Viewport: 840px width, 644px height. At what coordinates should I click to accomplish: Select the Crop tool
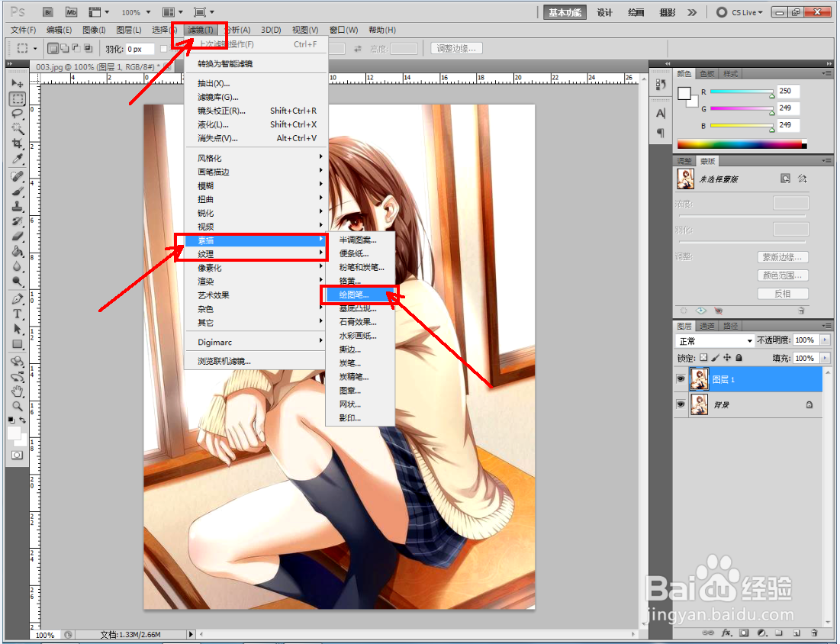(17, 143)
